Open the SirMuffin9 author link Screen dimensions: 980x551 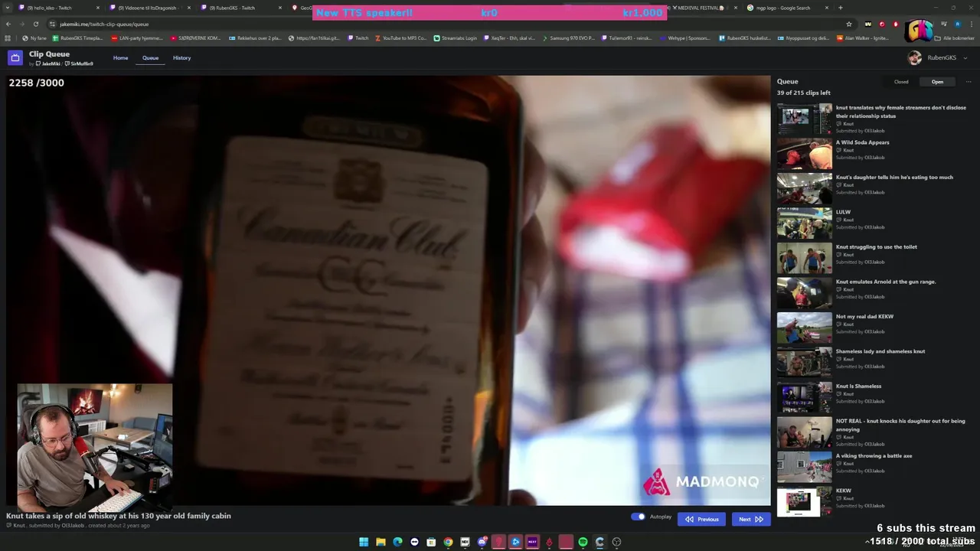(x=79, y=64)
